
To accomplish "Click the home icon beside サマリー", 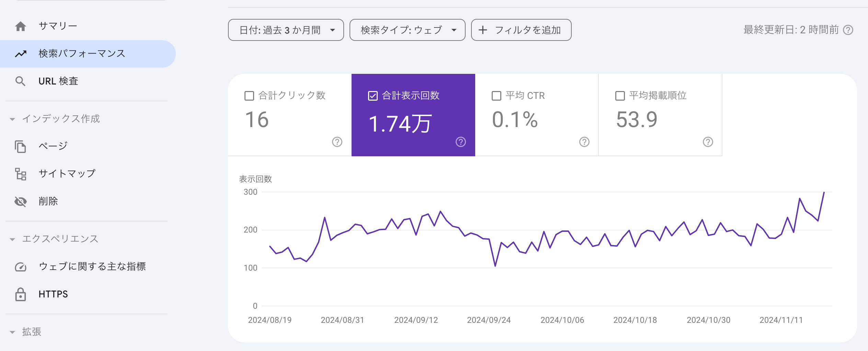I will [21, 26].
